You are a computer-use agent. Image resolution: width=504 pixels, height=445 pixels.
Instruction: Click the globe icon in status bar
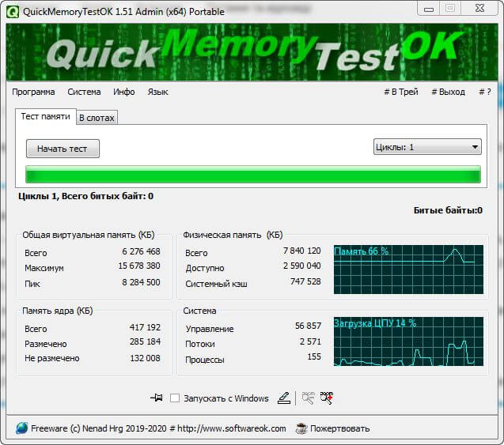coord(21,428)
